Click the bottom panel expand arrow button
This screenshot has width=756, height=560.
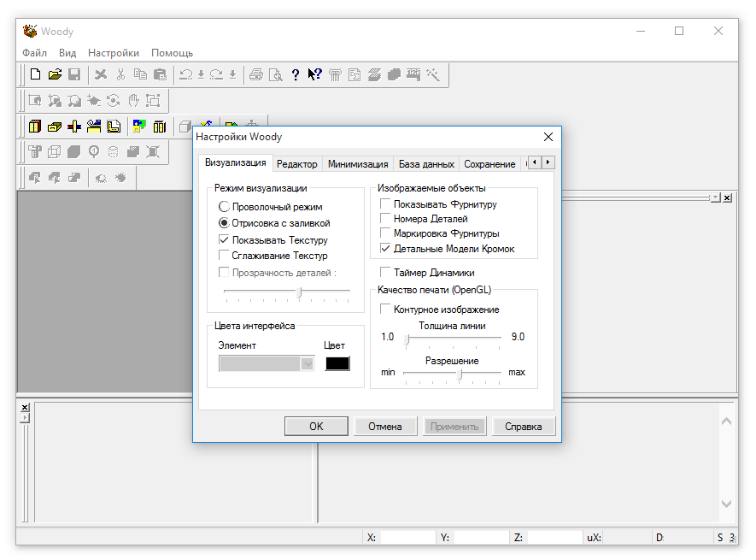pyautogui.click(x=25, y=417)
